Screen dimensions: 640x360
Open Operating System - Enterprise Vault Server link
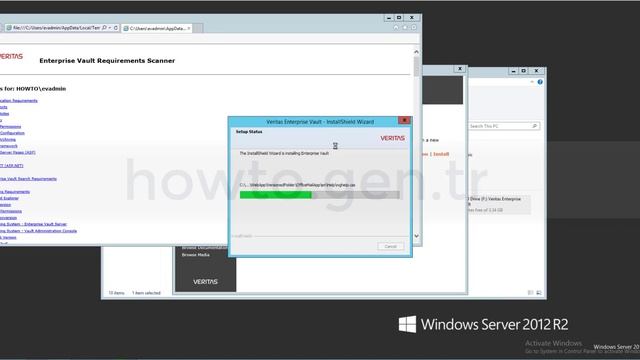[33, 224]
